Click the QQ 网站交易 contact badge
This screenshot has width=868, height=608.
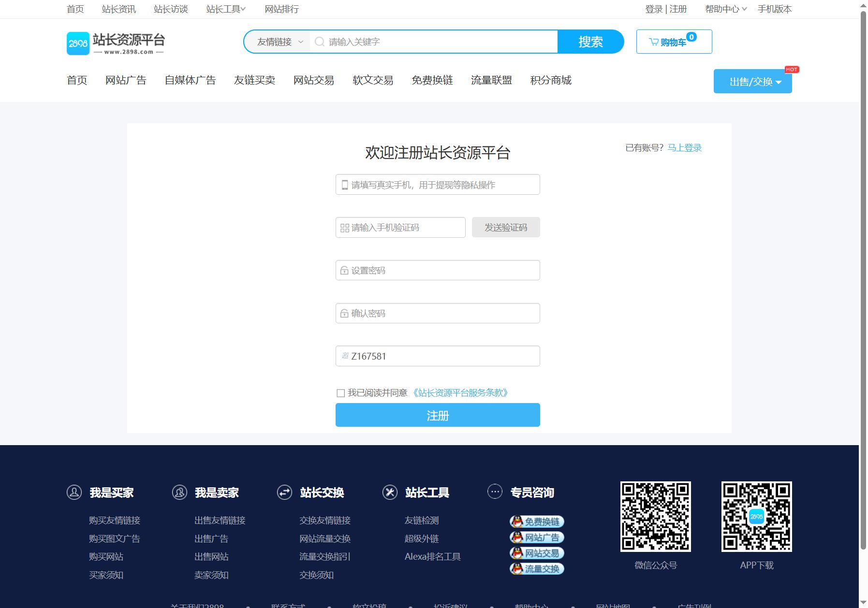pyautogui.click(x=537, y=553)
